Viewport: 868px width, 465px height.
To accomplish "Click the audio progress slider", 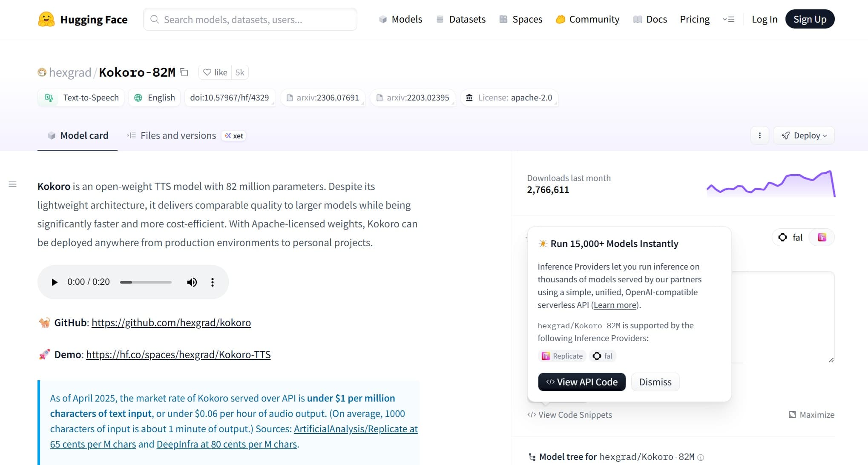I will pyautogui.click(x=145, y=282).
